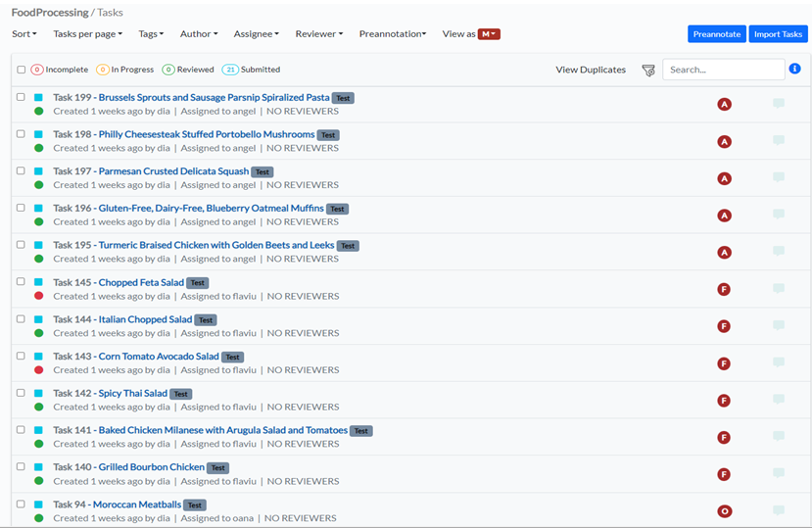Expand Tasks per page dropdown
Screen dimensions: 812x529
[x=87, y=33]
